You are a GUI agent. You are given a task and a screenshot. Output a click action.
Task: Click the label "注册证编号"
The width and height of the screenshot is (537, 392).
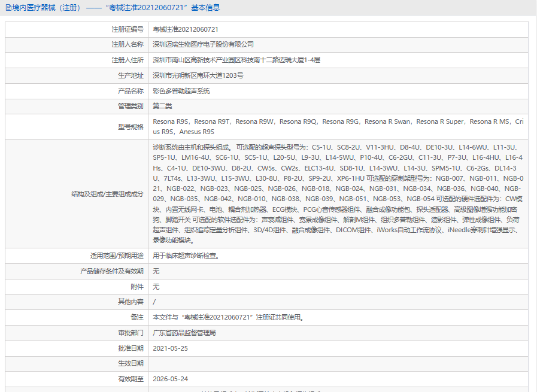pos(128,29)
